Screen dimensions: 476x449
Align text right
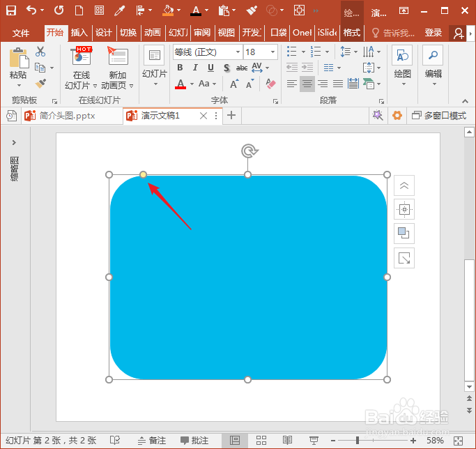(323, 84)
